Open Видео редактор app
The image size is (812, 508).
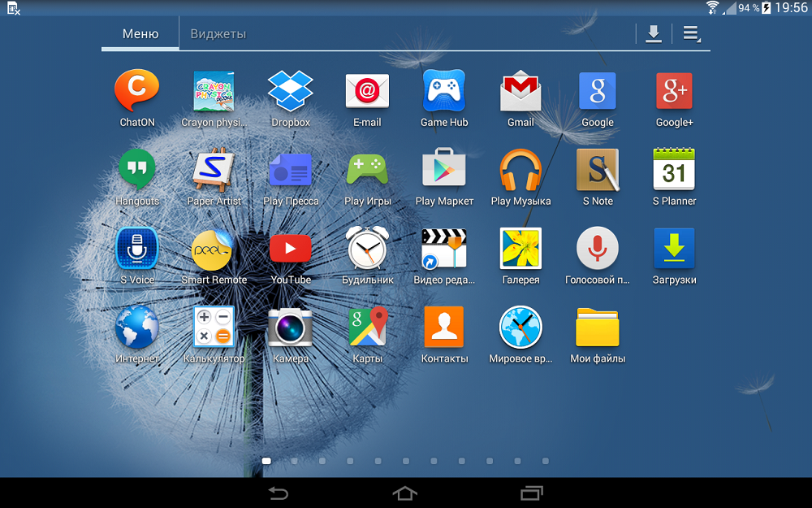point(444,249)
